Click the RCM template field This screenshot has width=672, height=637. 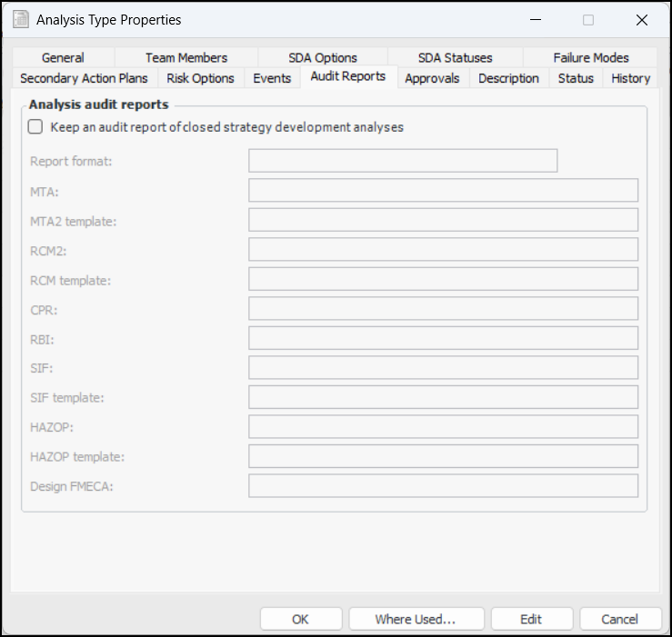pyautogui.click(x=443, y=279)
